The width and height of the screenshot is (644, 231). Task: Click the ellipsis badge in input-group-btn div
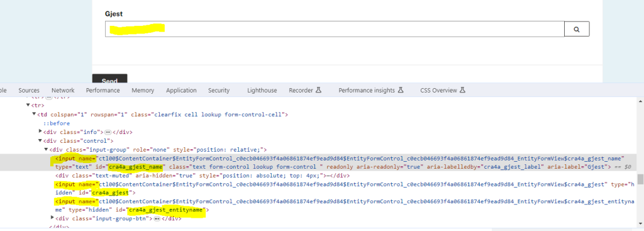pos(157,218)
